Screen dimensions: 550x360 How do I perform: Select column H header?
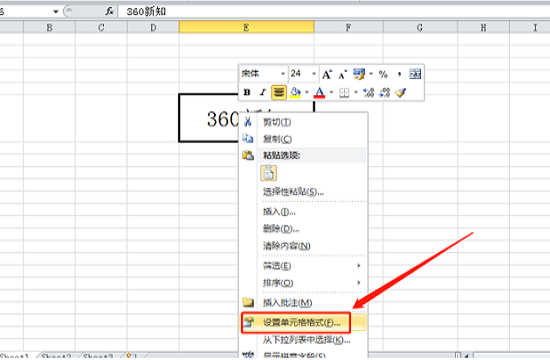(x=483, y=27)
